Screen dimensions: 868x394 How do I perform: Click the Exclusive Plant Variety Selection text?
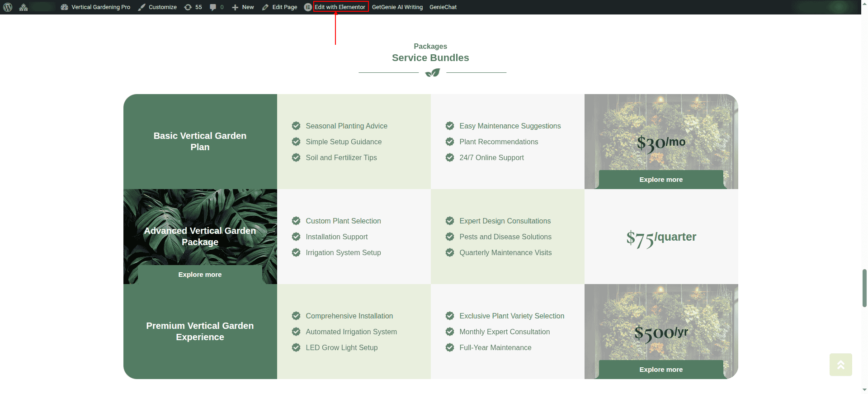[x=512, y=316]
